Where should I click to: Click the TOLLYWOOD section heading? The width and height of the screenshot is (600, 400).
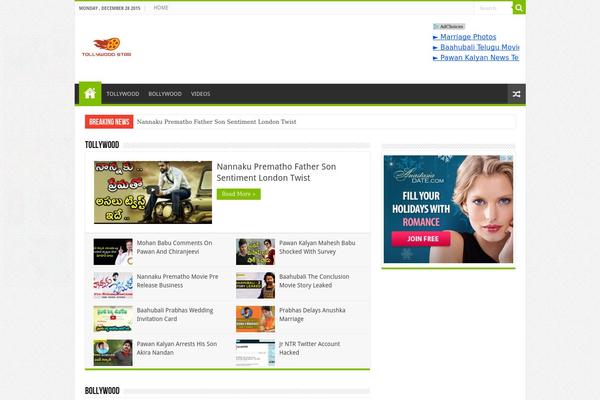(102, 145)
